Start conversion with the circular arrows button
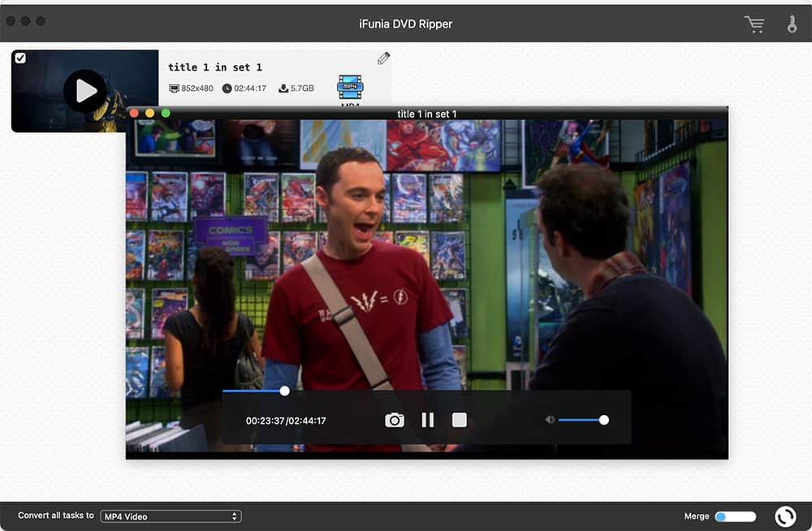The width and height of the screenshot is (812, 531). (x=786, y=516)
